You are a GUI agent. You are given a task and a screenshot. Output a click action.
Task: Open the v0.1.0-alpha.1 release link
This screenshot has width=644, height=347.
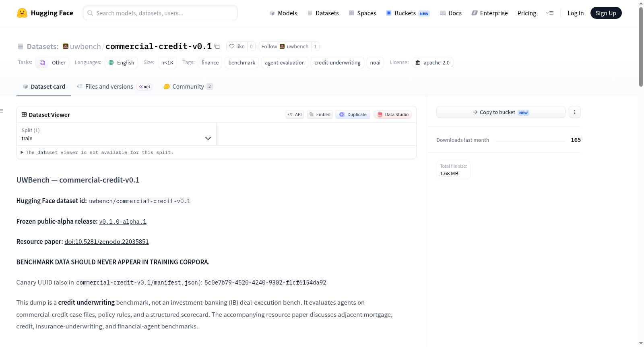[x=123, y=222]
